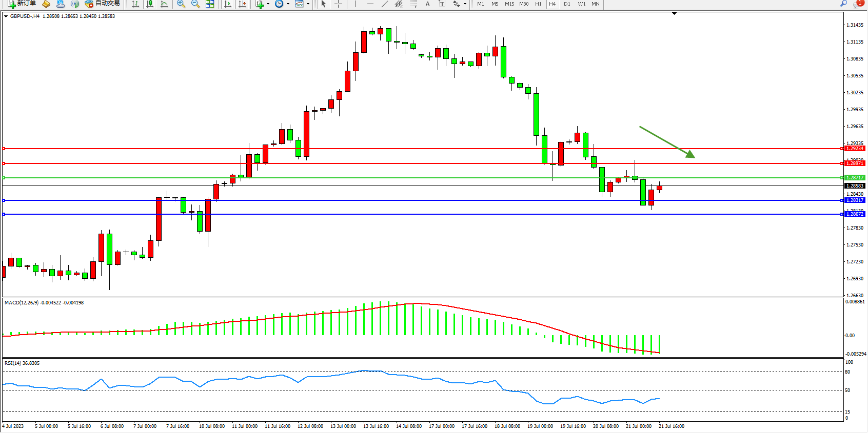Screen dimensions: 868x433
Task: Zoom out on the chart
Action: pyautogui.click(x=195, y=4)
